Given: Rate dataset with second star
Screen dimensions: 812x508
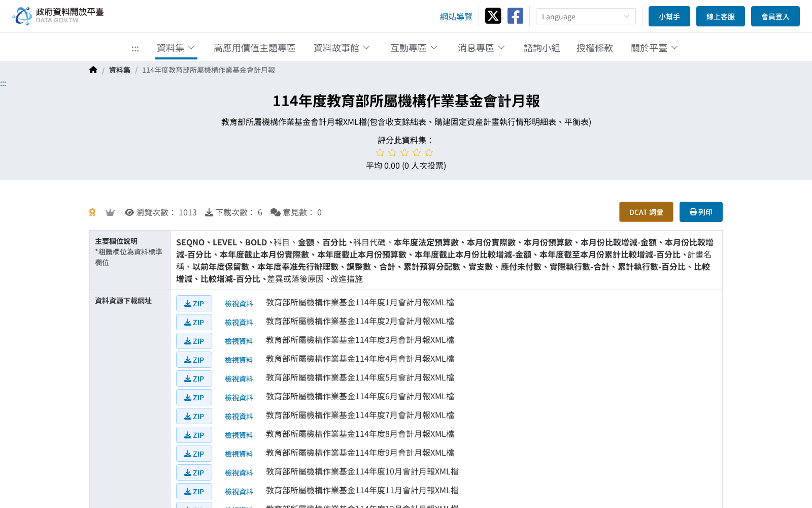Looking at the screenshot, I should [392, 152].
